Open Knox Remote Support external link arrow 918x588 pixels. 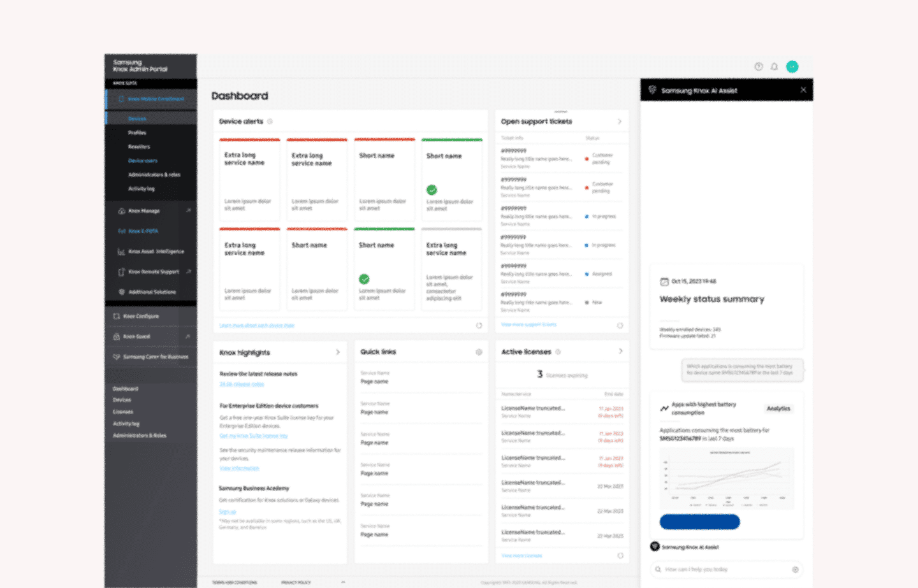pos(188,271)
